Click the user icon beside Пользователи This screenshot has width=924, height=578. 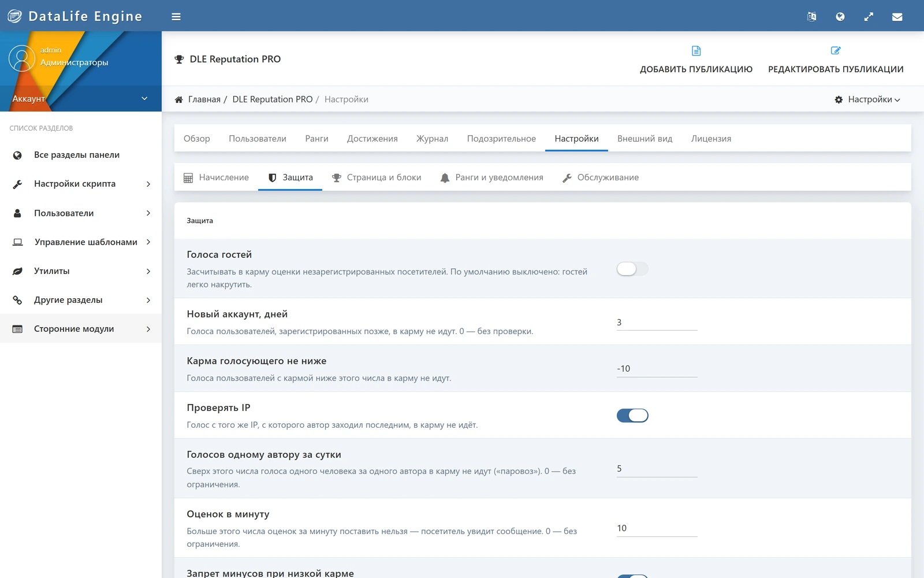tap(17, 213)
